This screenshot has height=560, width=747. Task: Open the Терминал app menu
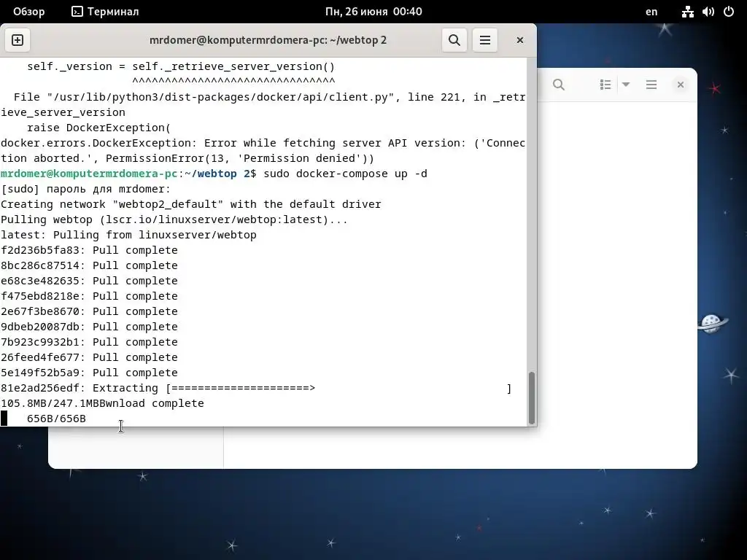[x=105, y=12]
